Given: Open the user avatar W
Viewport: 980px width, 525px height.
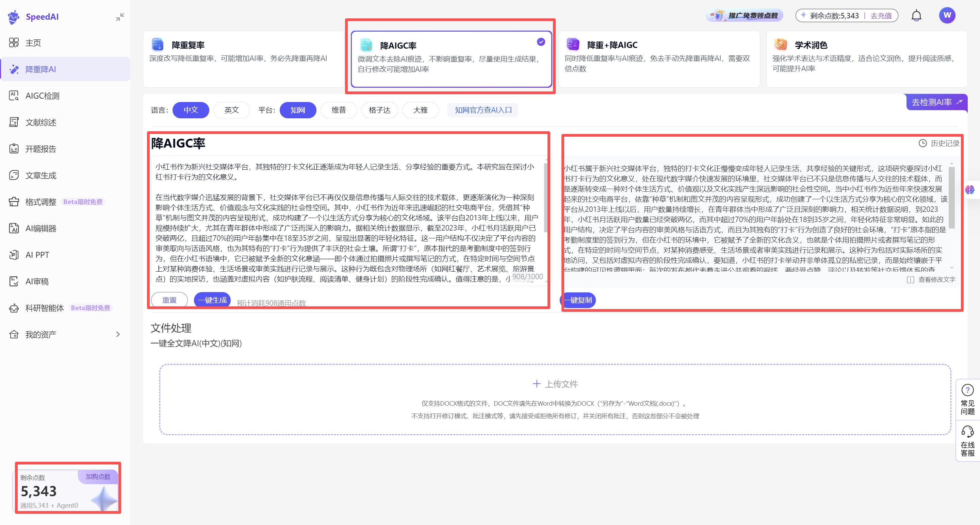Looking at the screenshot, I should point(947,16).
